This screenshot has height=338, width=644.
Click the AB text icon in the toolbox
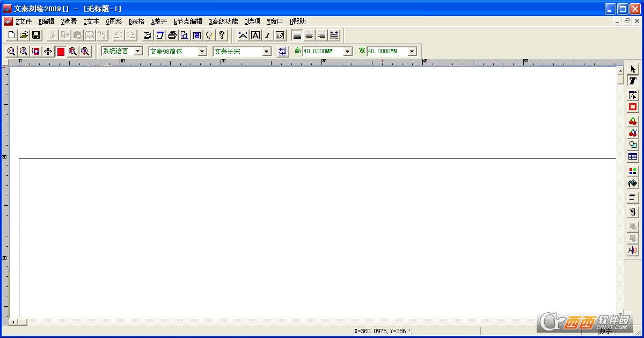click(633, 250)
